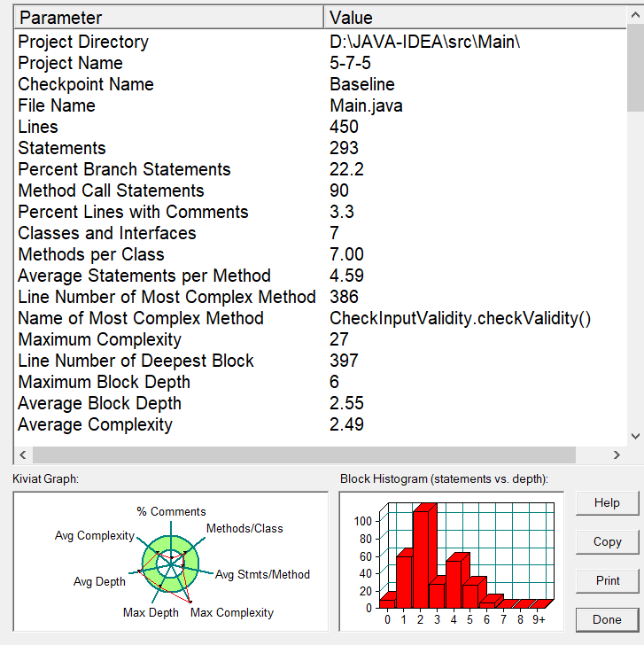
Task: Select Percent Lines with Comments row
Action: tap(321, 212)
